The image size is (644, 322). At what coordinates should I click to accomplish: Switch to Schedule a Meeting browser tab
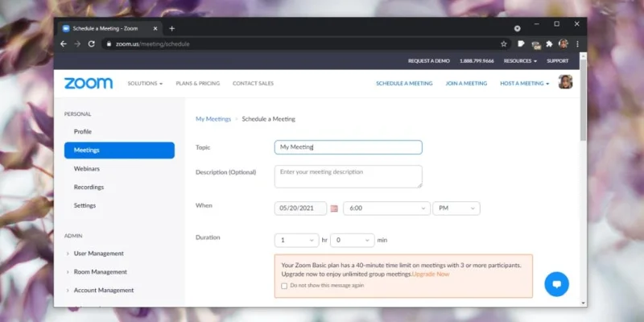tap(109, 29)
